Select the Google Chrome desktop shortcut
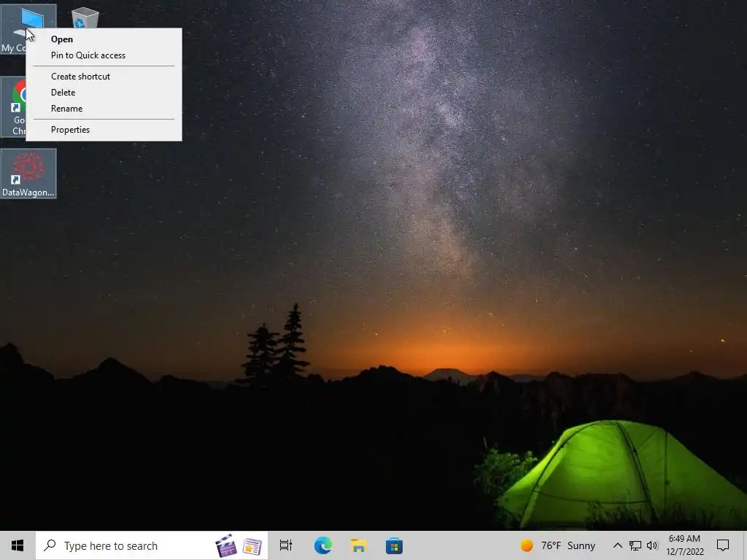 point(13,107)
